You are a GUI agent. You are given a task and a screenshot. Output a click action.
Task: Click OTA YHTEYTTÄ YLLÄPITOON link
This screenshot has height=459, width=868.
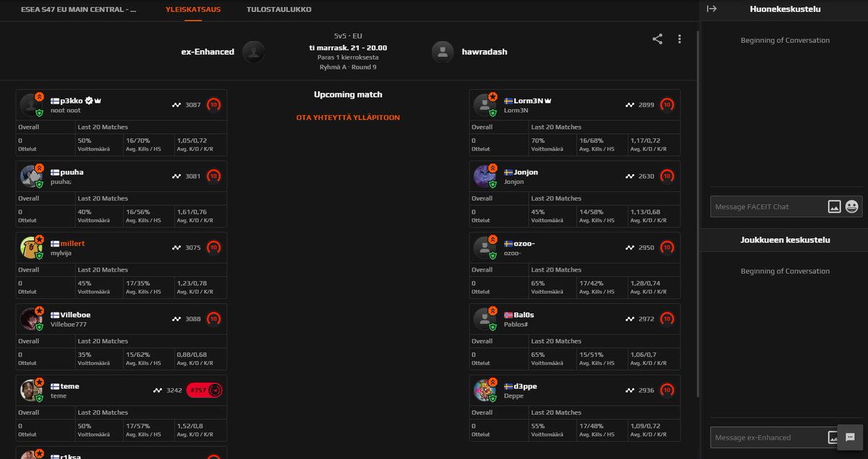click(348, 117)
